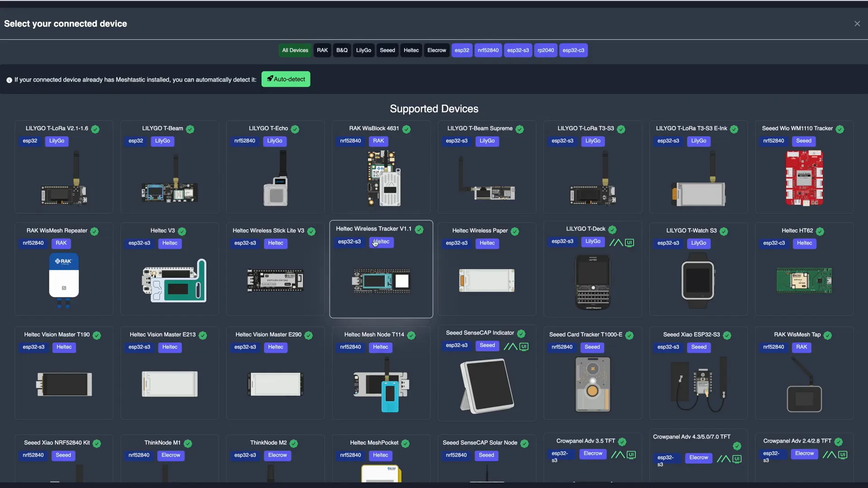The image size is (868, 488).
Task: Select LILYGO T-LoRa T3-S3 E-Ink image
Action: click(x=698, y=178)
